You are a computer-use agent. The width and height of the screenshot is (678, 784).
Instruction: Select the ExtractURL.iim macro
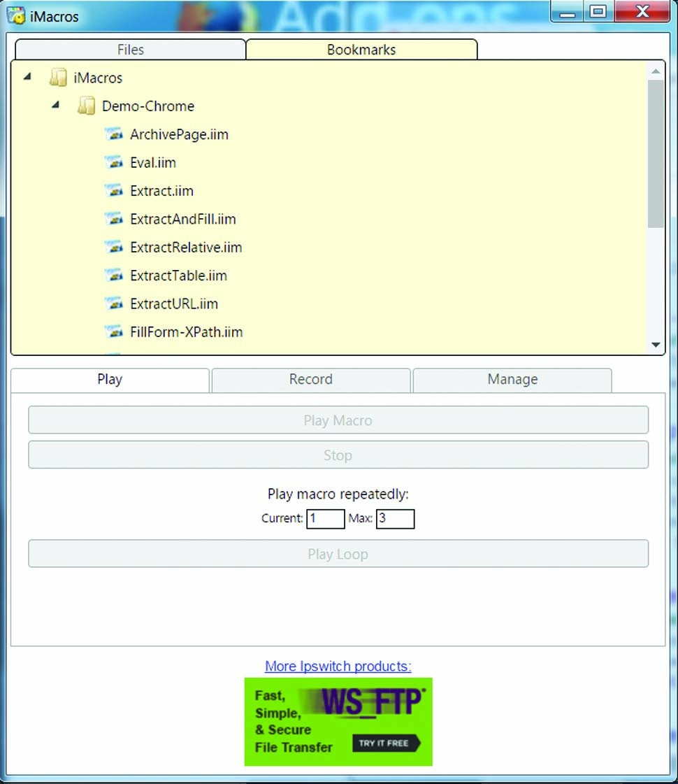pyautogui.click(x=174, y=304)
